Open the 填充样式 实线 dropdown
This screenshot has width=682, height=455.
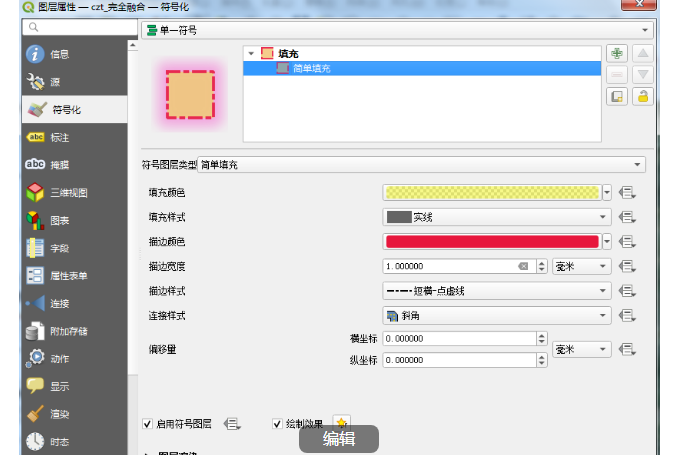(x=497, y=217)
